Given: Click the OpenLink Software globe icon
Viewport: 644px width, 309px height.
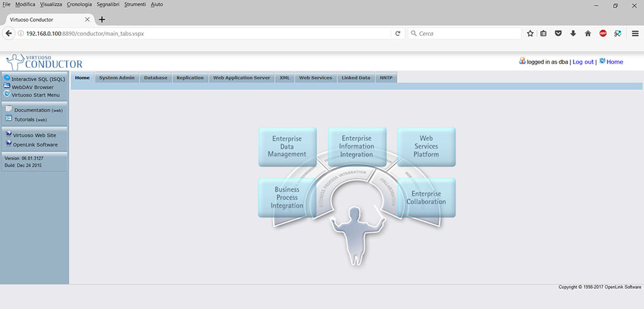Looking at the screenshot, I should pos(9,143).
